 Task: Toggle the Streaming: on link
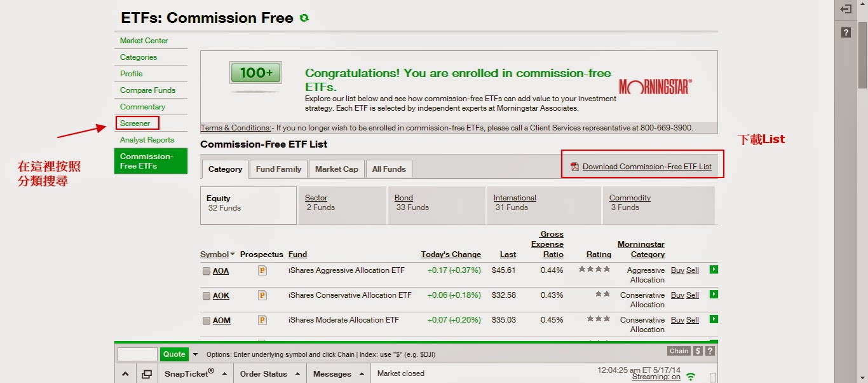[656, 377]
